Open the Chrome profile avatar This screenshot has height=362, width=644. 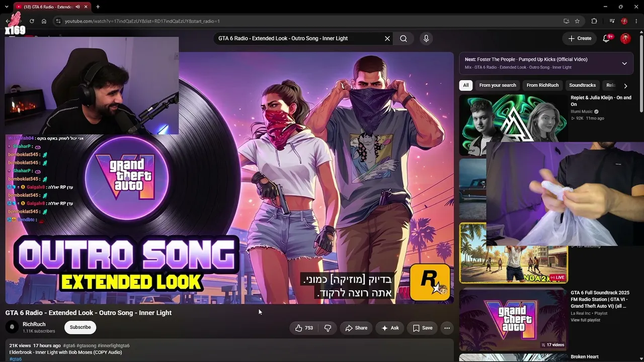[624, 21]
